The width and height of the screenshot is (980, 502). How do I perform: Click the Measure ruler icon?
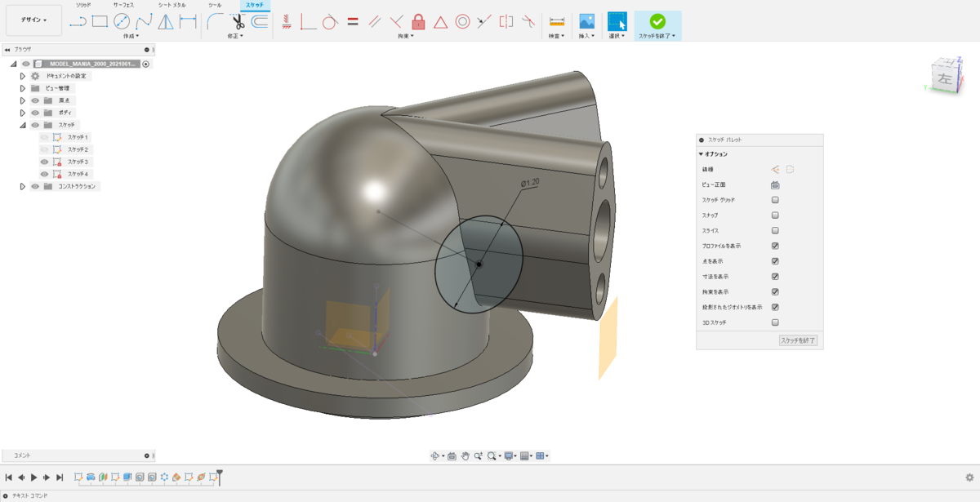coord(557,22)
